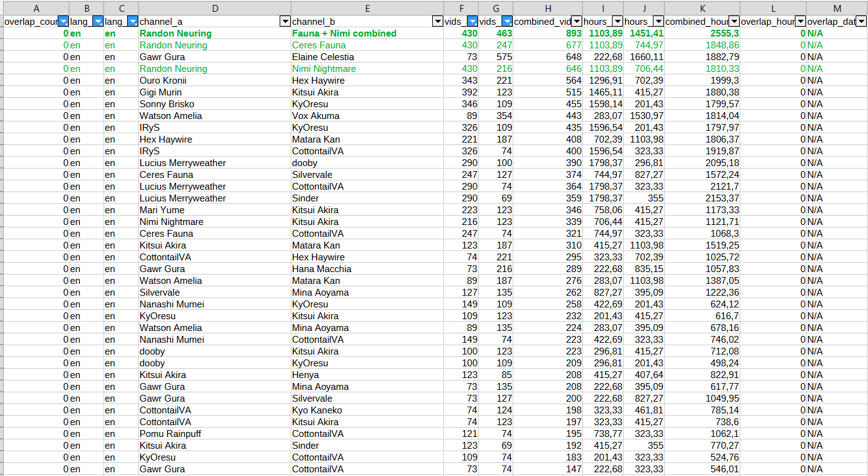Select the vids value 392
This screenshot has width=868, height=476.
[461, 92]
